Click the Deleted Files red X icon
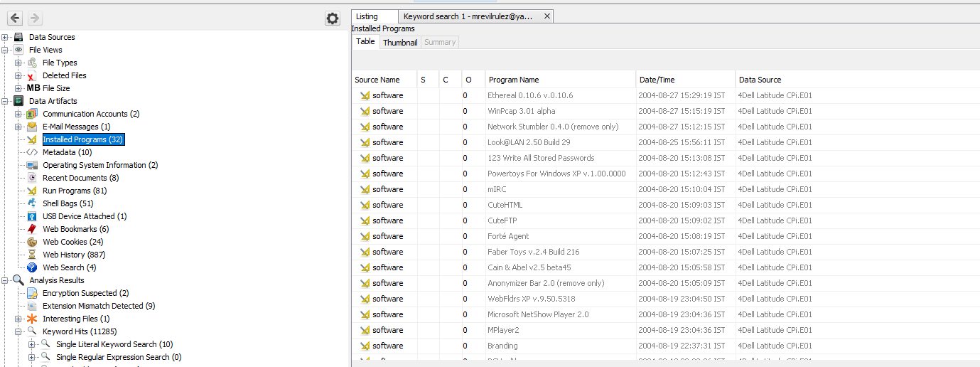Viewport: 980px width, 367px height. (x=32, y=75)
